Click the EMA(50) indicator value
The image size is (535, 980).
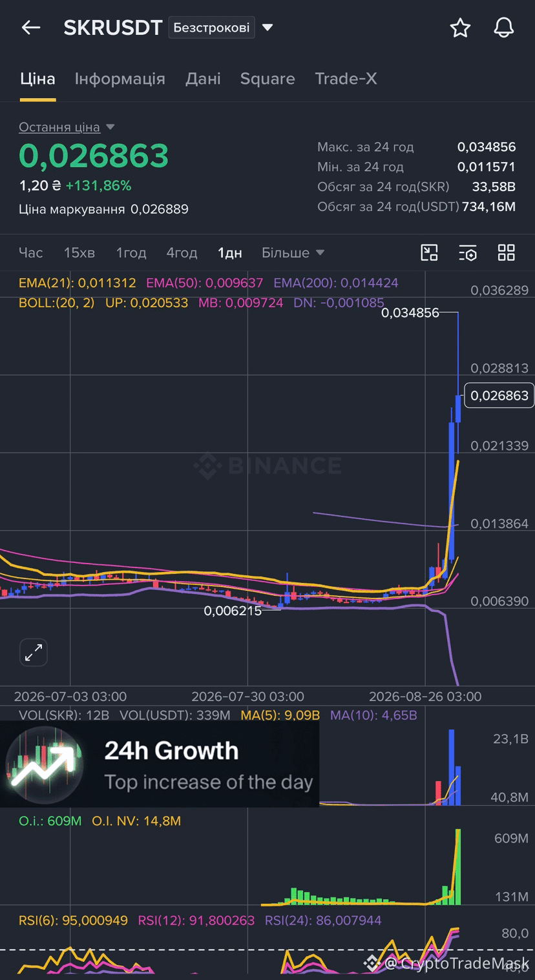[205, 283]
